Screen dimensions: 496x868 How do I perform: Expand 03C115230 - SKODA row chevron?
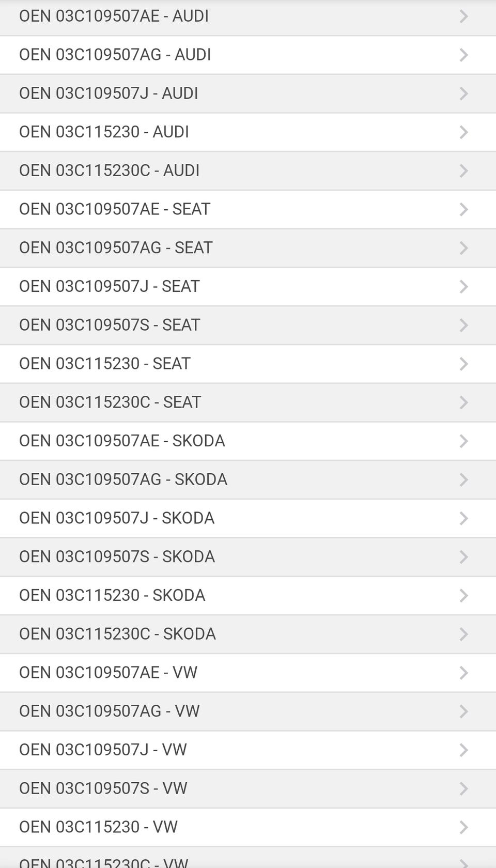click(x=463, y=595)
